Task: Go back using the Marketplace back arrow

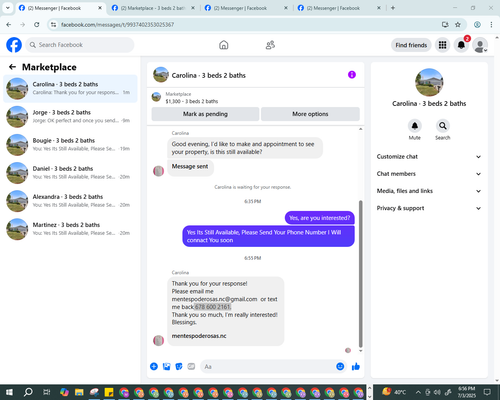Action: pyautogui.click(x=12, y=67)
